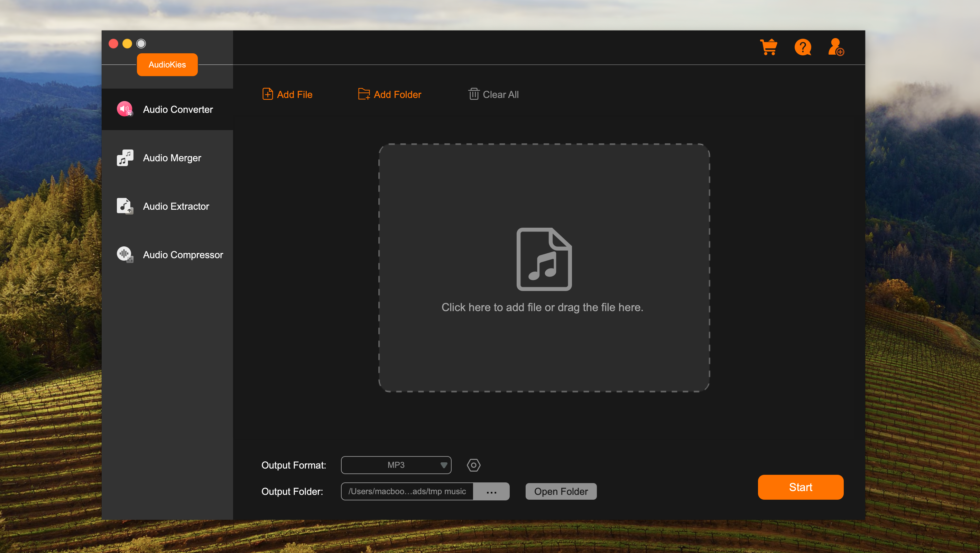Click the Audio Merger music notes icon

(x=124, y=157)
